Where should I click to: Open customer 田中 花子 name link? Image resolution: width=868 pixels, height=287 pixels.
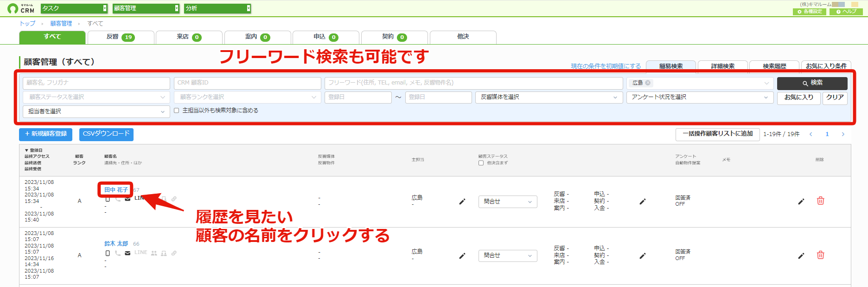click(x=116, y=190)
